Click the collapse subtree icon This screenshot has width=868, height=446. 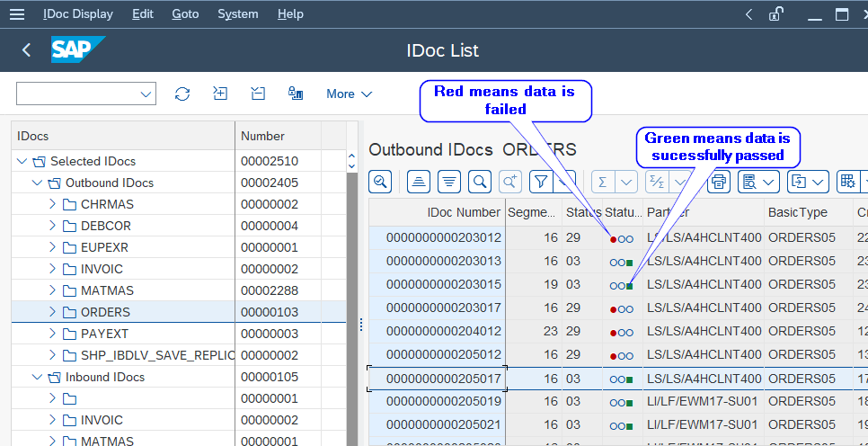tap(258, 94)
